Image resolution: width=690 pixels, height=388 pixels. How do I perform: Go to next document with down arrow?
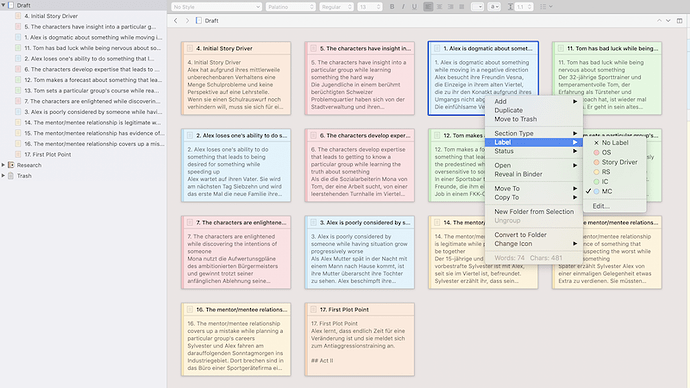668,21
